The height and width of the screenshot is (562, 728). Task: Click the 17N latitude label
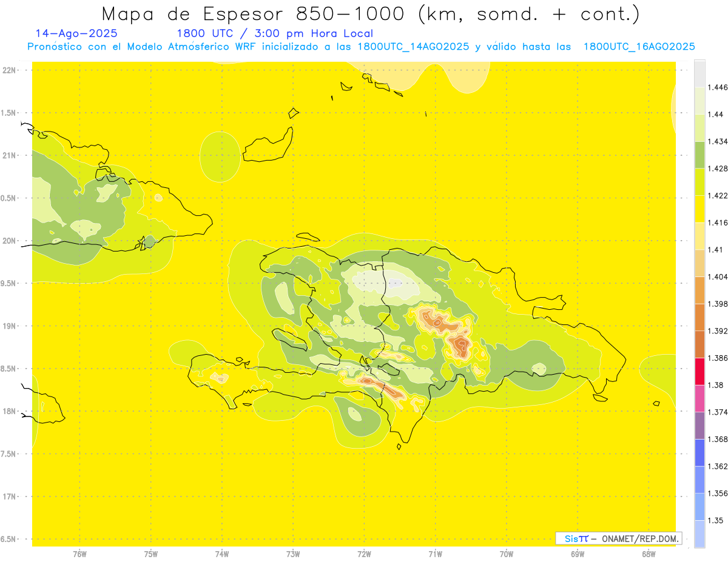(x=9, y=497)
